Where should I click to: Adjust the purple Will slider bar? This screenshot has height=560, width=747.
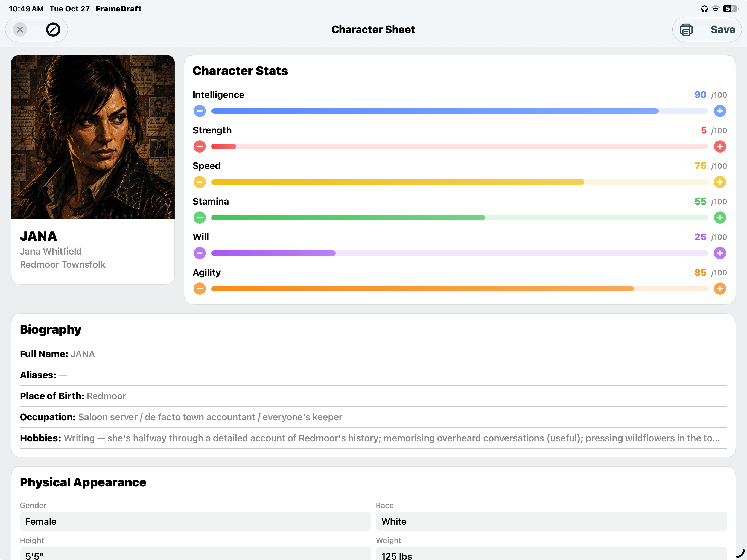(460, 253)
